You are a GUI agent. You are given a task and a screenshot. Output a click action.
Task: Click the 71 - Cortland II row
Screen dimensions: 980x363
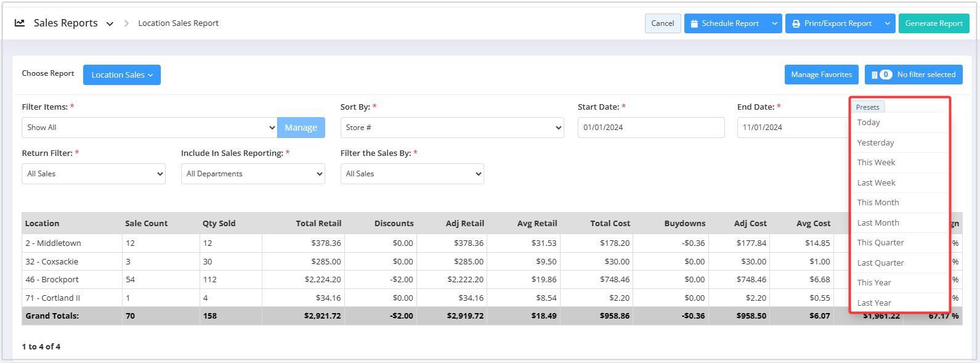[492, 298]
